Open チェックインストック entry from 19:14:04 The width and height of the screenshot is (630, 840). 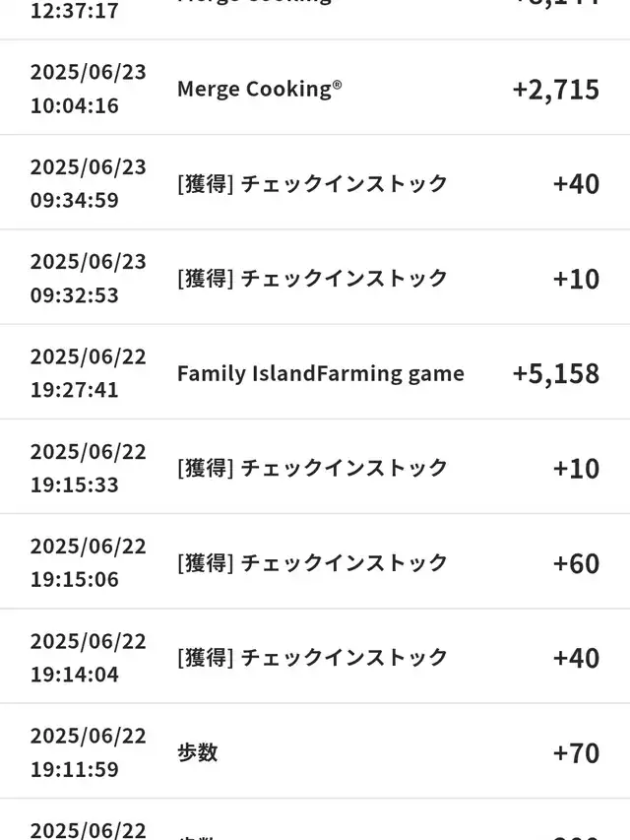(312, 657)
